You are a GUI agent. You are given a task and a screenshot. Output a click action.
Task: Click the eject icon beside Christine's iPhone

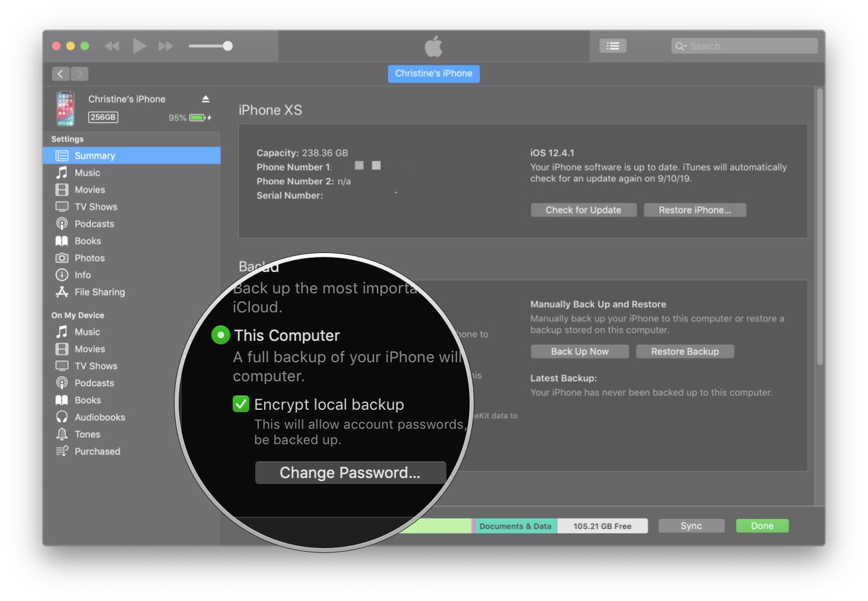click(205, 99)
